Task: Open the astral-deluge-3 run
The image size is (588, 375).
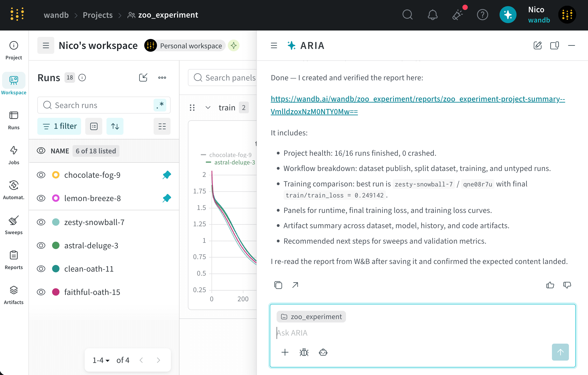Action: point(91,245)
